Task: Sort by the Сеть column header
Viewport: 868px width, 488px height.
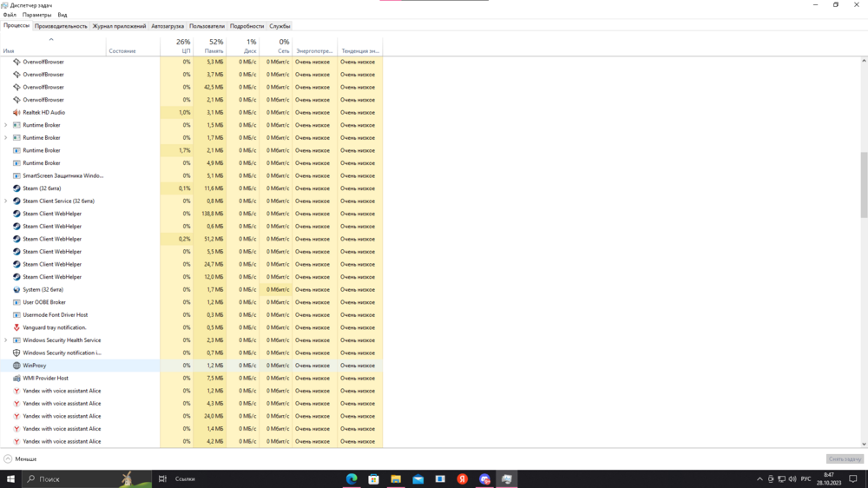Action: click(276, 46)
